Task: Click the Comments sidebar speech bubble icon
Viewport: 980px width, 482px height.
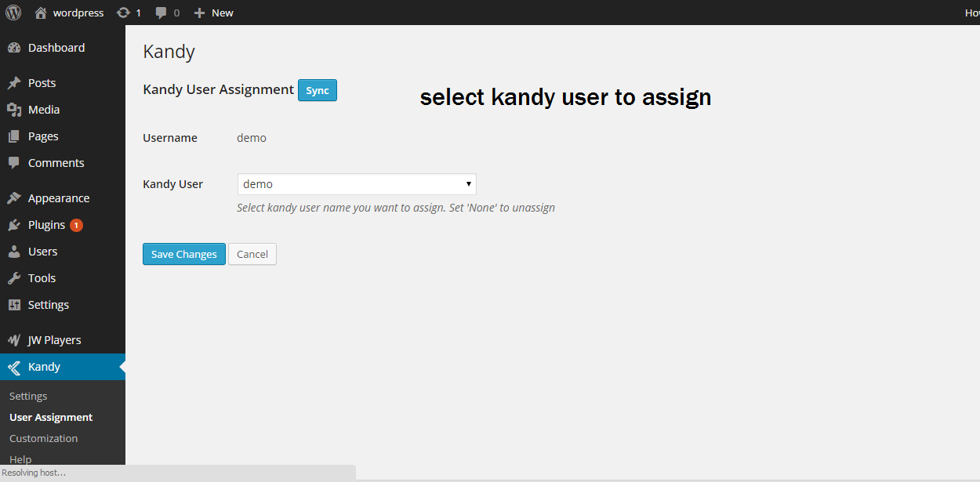Action: tap(14, 163)
